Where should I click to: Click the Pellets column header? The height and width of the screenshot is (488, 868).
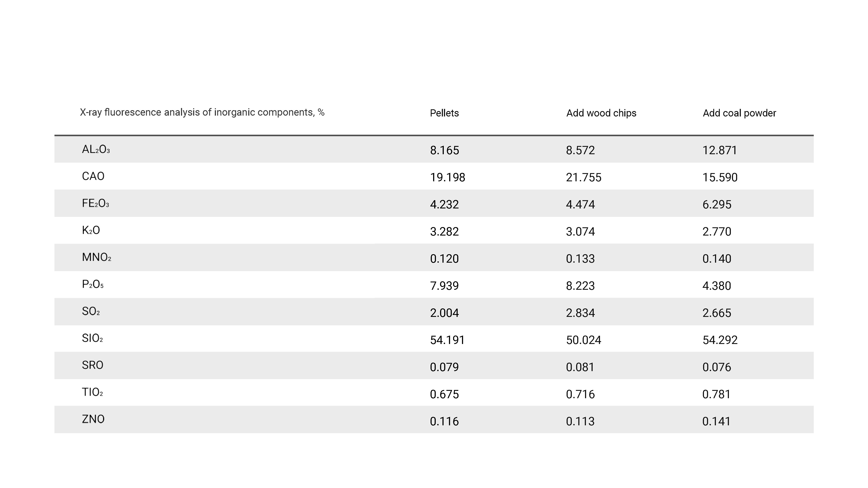[444, 113]
